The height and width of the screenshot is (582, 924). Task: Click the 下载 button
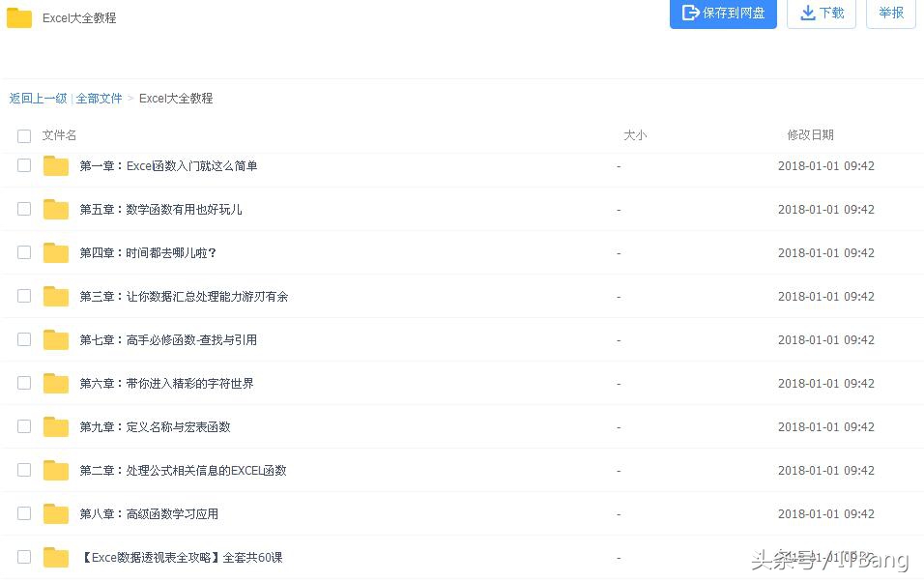click(822, 14)
